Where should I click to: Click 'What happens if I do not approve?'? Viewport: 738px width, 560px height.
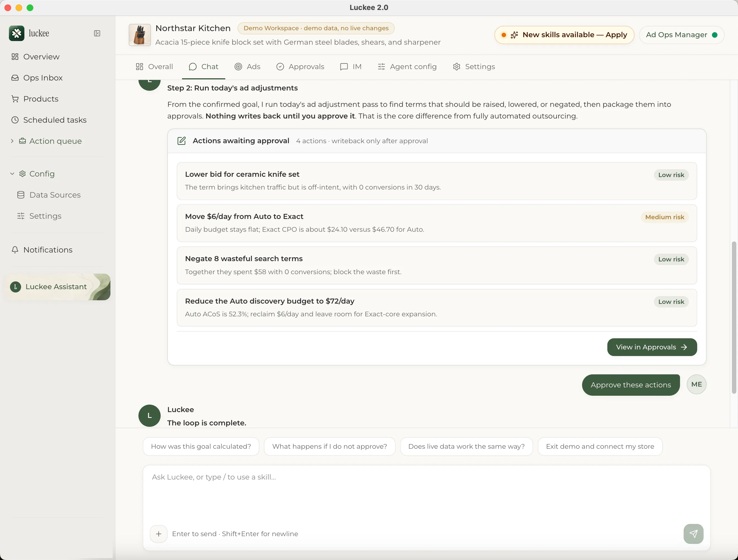tap(330, 447)
